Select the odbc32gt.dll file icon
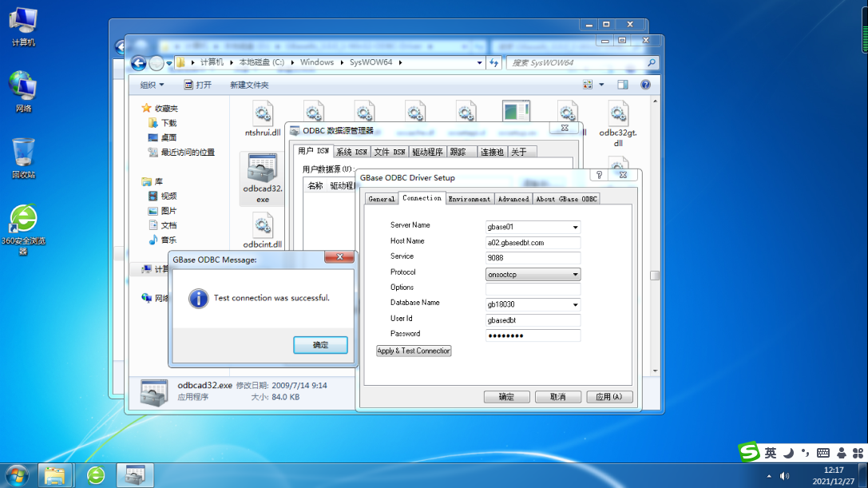The width and height of the screenshot is (868, 488). pos(618,124)
